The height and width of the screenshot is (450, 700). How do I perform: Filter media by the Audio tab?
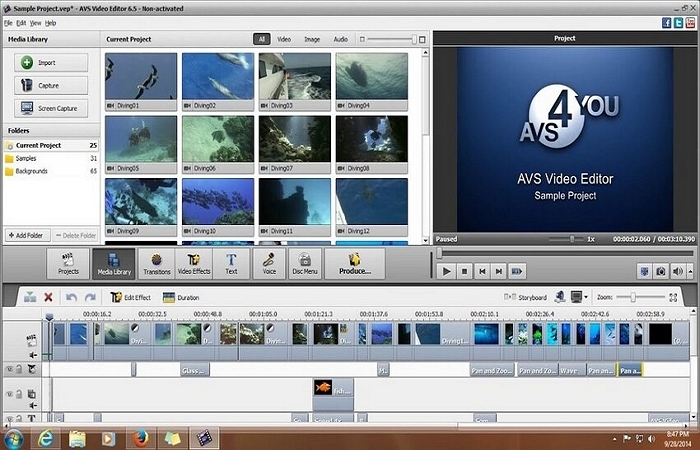[x=341, y=39]
